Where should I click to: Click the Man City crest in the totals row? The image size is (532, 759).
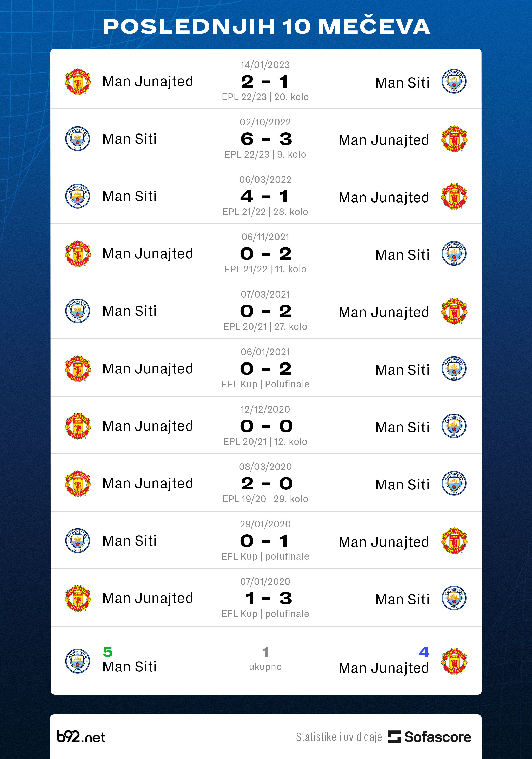coord(78,661)
